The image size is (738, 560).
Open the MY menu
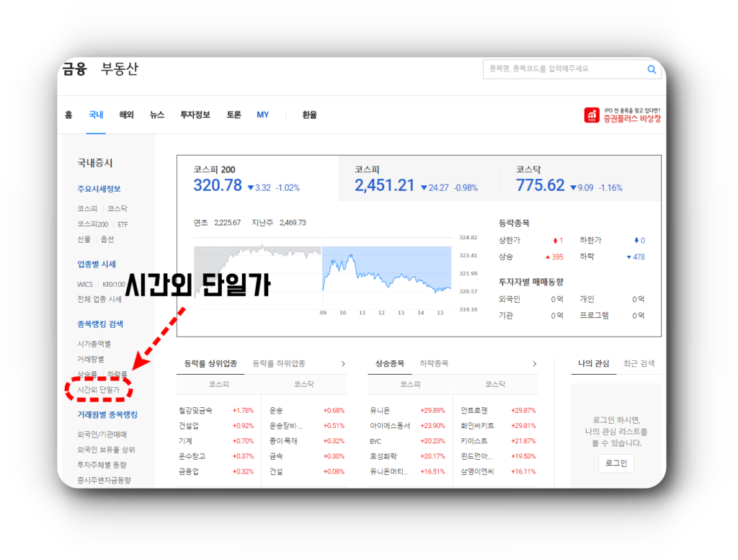point(262,115)
